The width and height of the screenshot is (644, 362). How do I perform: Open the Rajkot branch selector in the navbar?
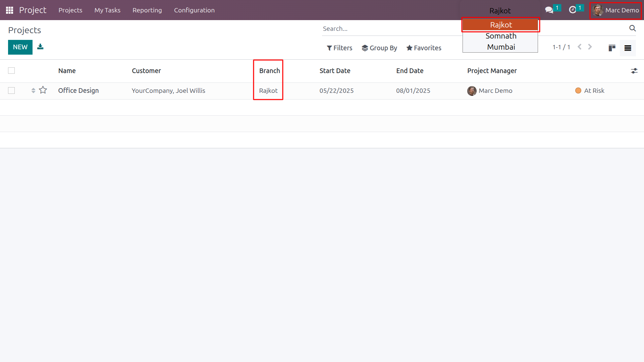pos(500,11)
